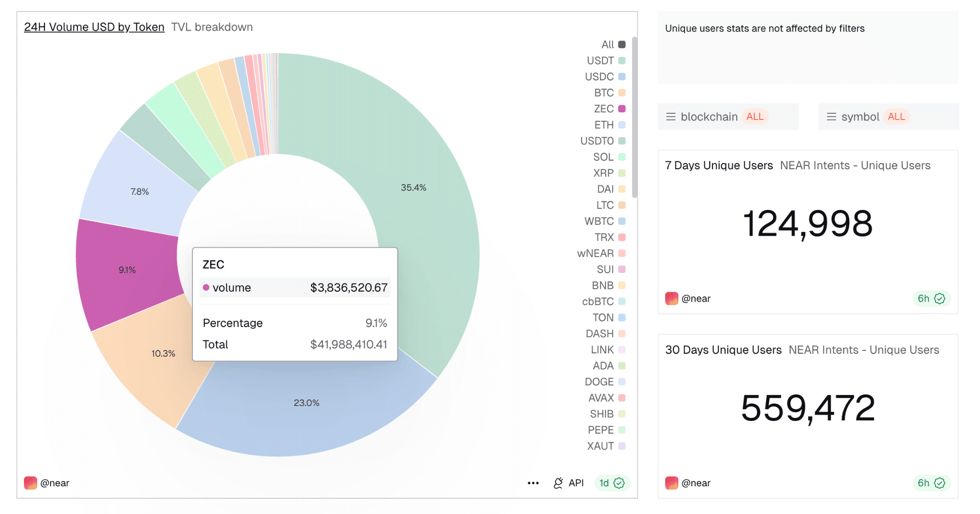The width and height of the screenshot is (980, 514).
Task: Toggle PEPE series in the legend
Action: tap(607, 430)
